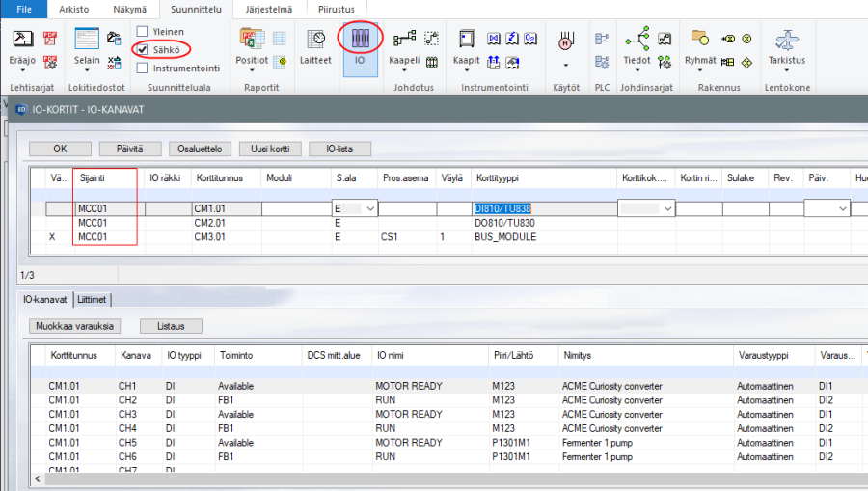Click the Muokkaa varauksia button

tap(75, 326)
